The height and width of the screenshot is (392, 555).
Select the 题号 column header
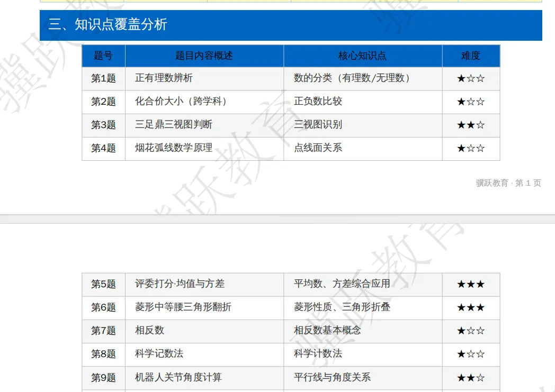click(103, 56)
